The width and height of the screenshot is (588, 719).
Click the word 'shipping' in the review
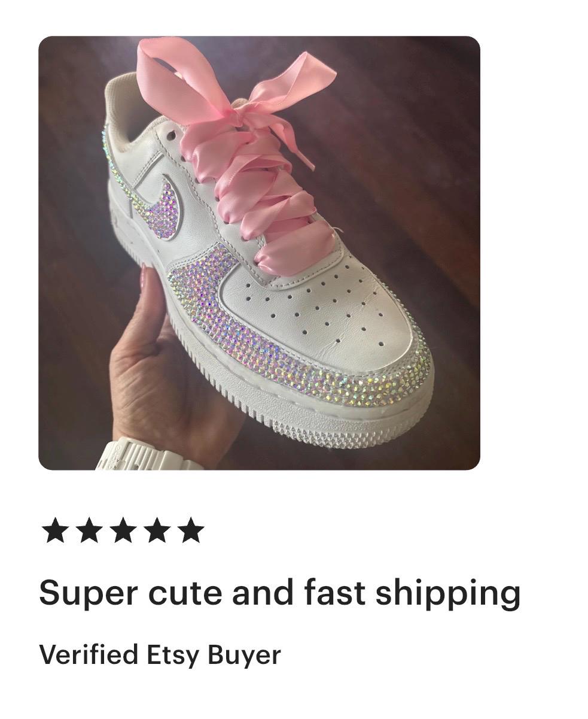[448, 594]
